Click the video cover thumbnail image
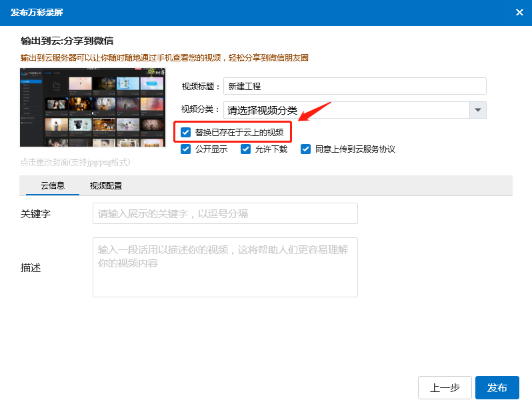 click(x=93, y=107)
